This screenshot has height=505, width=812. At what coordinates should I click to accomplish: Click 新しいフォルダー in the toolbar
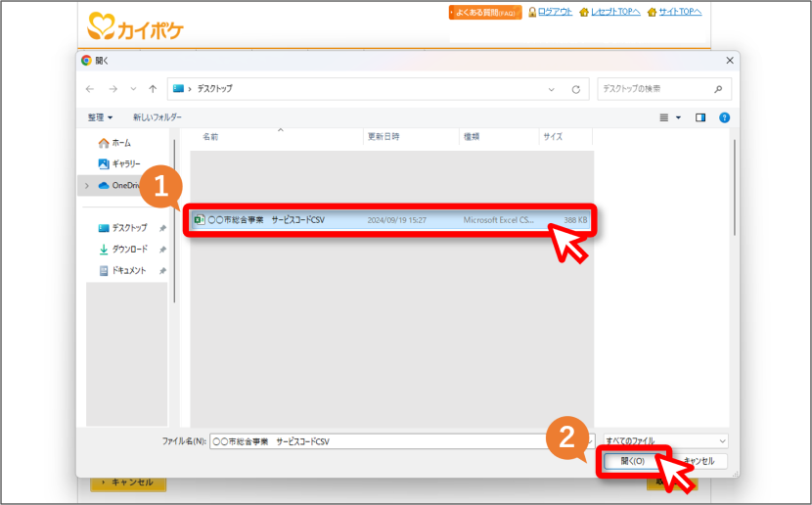157,117
